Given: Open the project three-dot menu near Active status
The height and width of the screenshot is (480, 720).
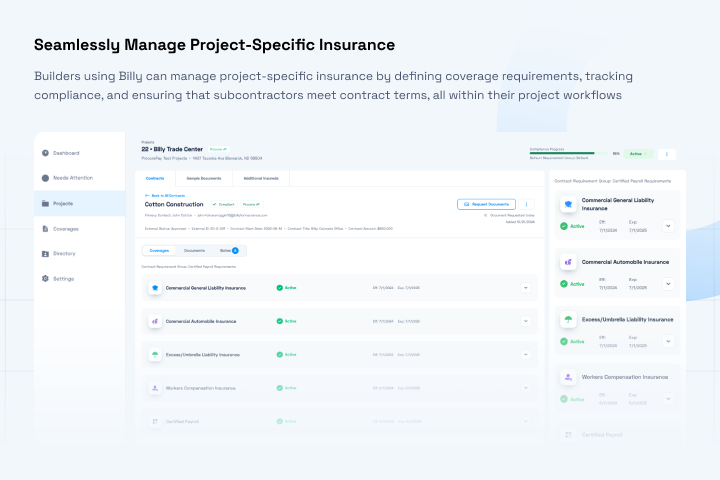Looking at the screenshot, I should tap(668, 154).
